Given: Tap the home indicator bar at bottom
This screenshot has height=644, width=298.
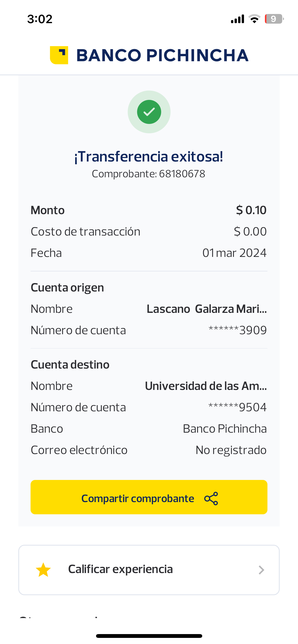Looking at the screenshot, I should pyautogui.click(x=149, y=636).
